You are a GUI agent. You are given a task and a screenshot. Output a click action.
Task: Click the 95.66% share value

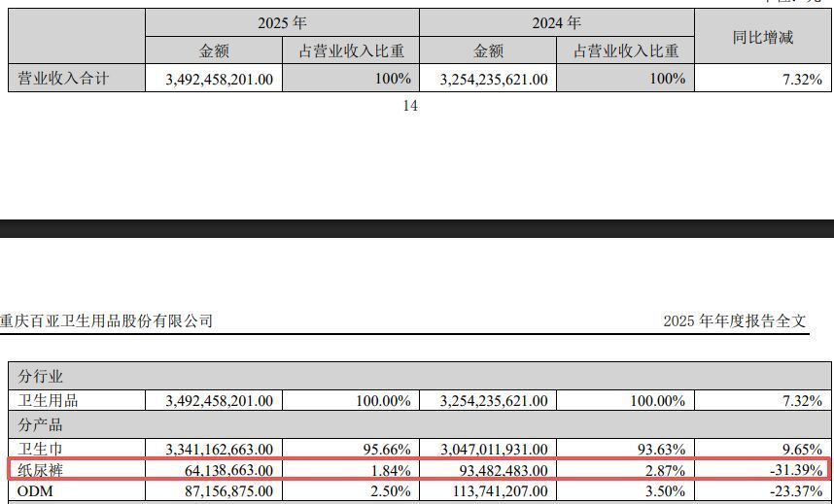point(386,449)
